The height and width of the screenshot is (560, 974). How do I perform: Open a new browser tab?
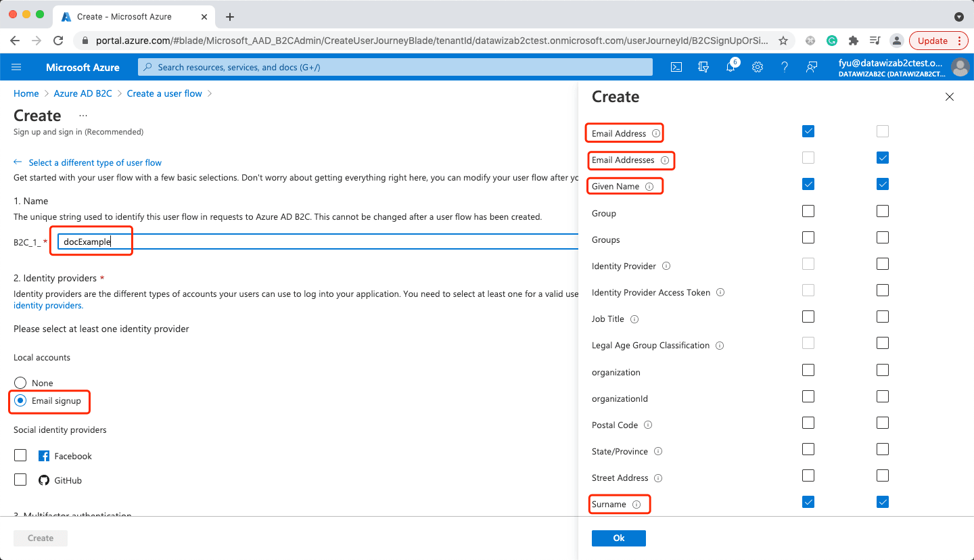tap(230, 16)
